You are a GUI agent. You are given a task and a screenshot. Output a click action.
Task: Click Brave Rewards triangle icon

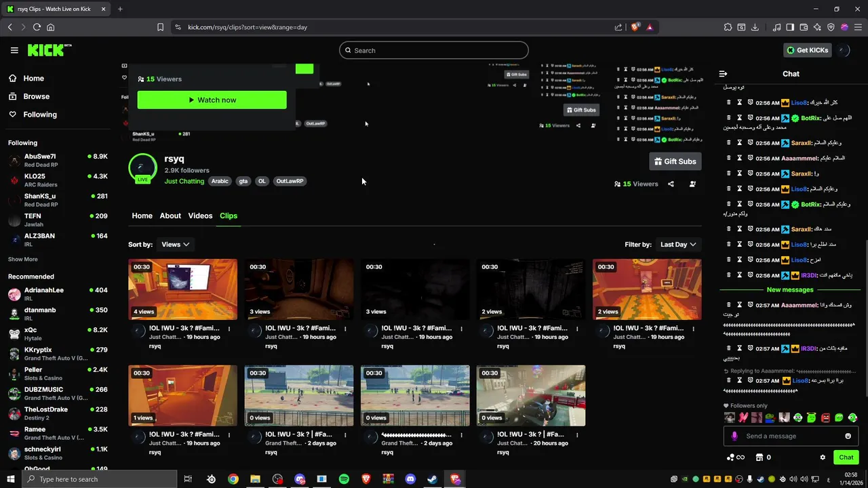(650, 27)
